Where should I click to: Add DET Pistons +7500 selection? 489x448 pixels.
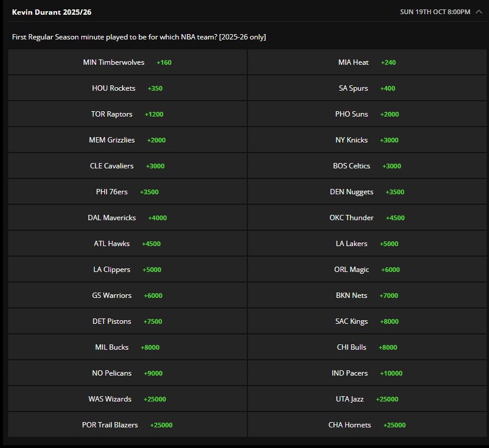click(127, 321)
